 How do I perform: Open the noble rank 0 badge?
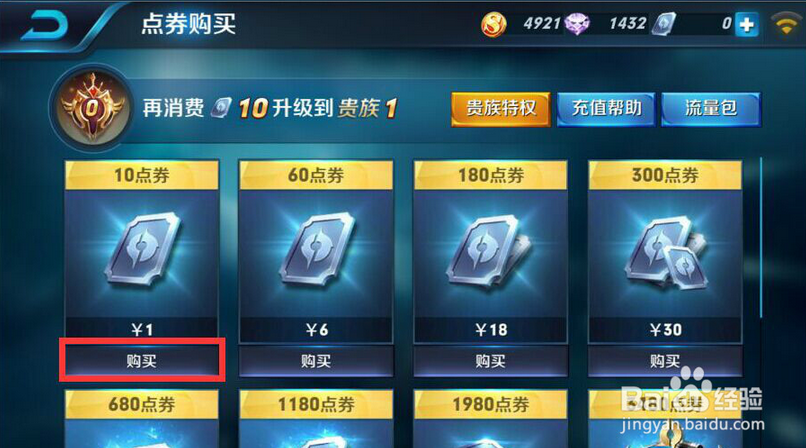[93, 107]
